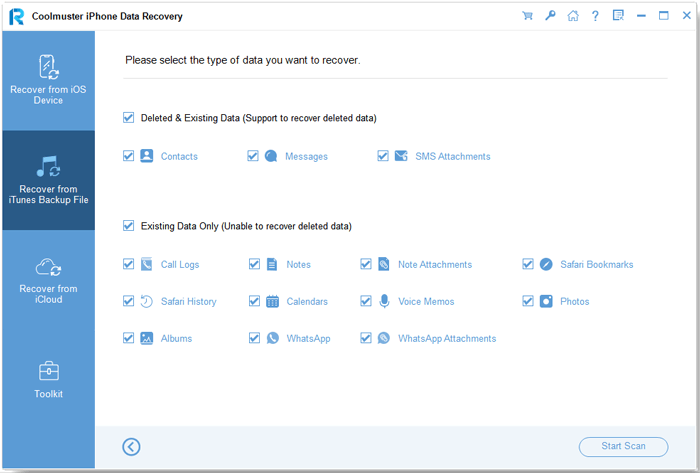Uncheck the Messages checkbox
Image resolution: width=700 pixels, height=473 pixels.
click(x=253, y=156)
